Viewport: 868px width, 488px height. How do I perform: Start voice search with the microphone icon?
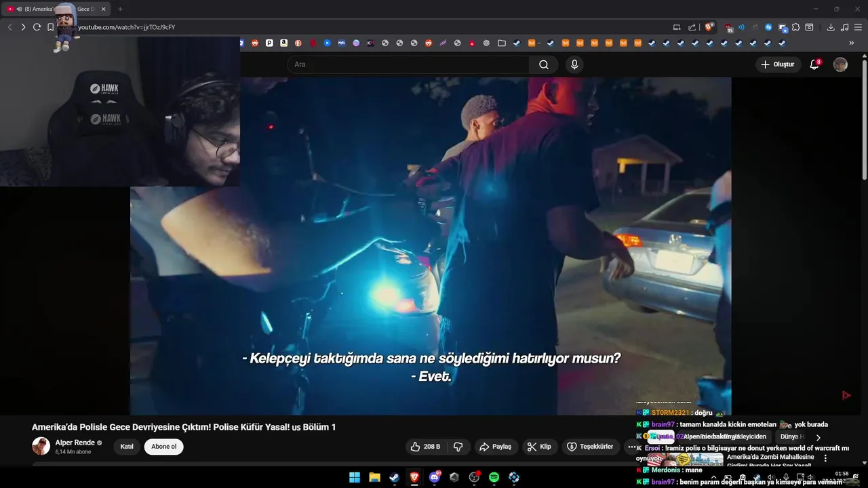[574, 64]
